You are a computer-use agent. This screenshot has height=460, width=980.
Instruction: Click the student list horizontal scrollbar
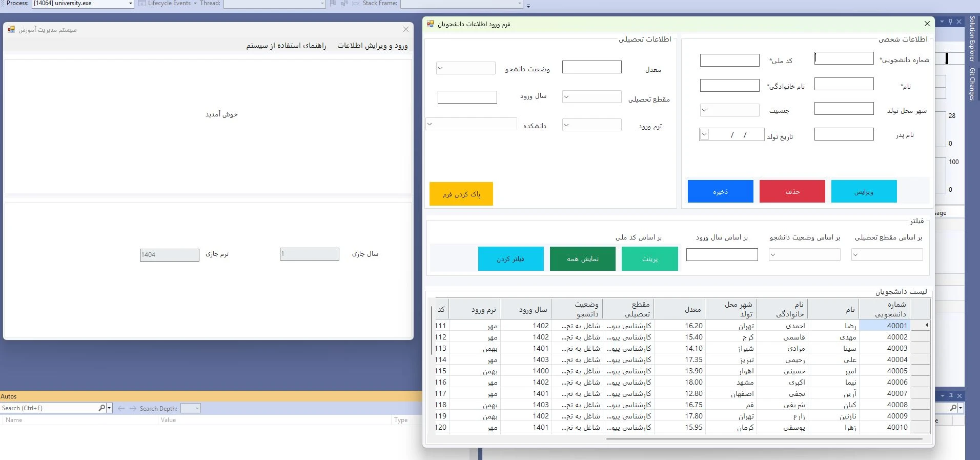(x=764, y=439)
